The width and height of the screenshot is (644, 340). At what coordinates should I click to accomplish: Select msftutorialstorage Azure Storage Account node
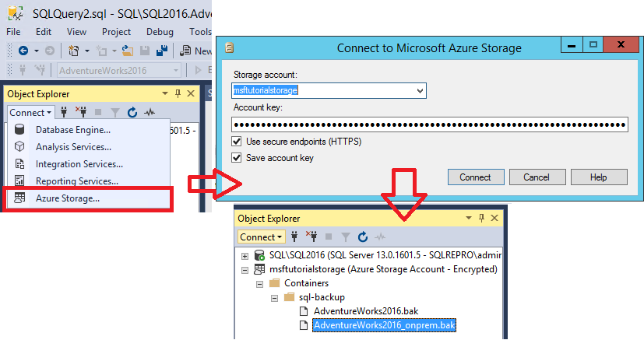point(383,269)
